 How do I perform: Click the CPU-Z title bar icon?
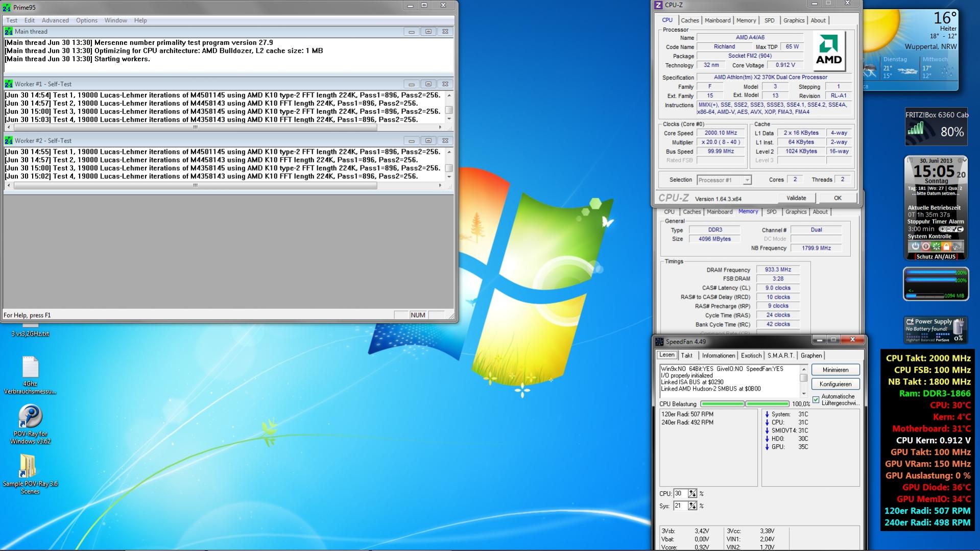658,5
